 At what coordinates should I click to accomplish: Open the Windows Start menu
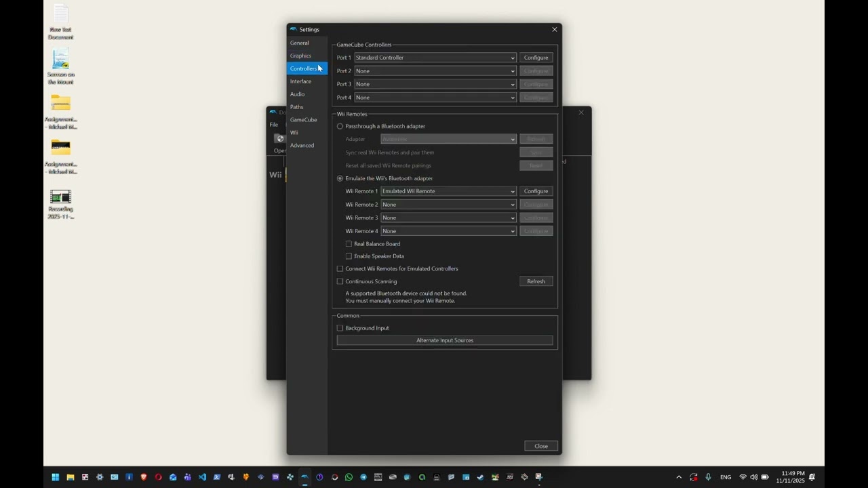click(x=56, y=477)
